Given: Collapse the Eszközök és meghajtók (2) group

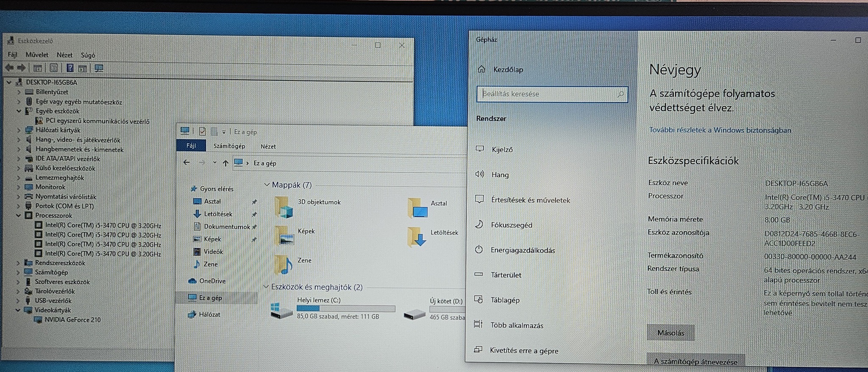Looking at the screenshot, I should point(266,287).
